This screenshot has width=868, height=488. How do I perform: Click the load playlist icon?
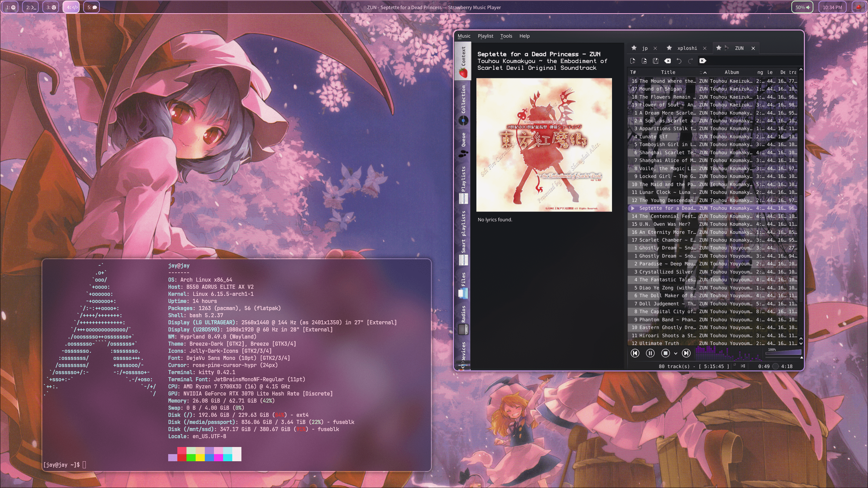pyautogui.click(x=644, y=61)
